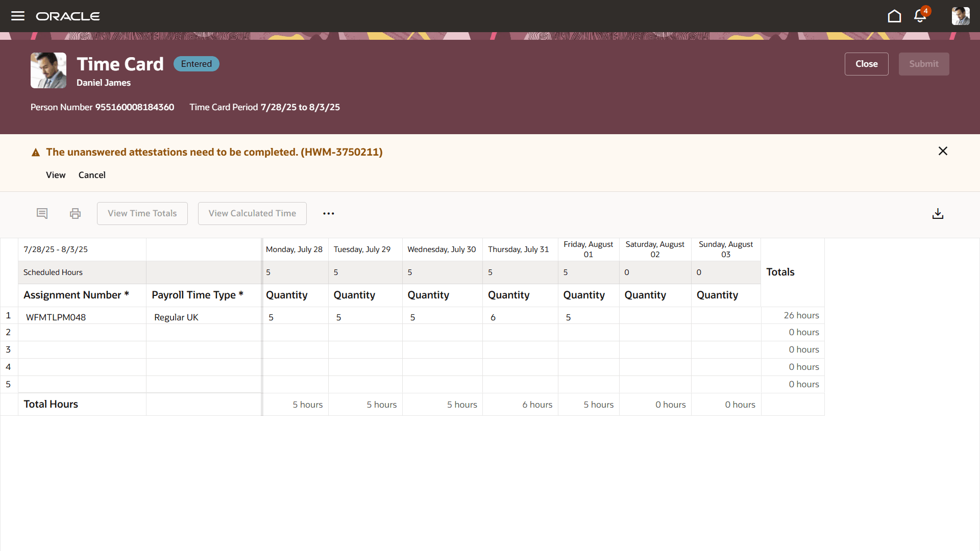Close the time card
This screenshot has height=551, width=980.
click(x=866, y=64)
